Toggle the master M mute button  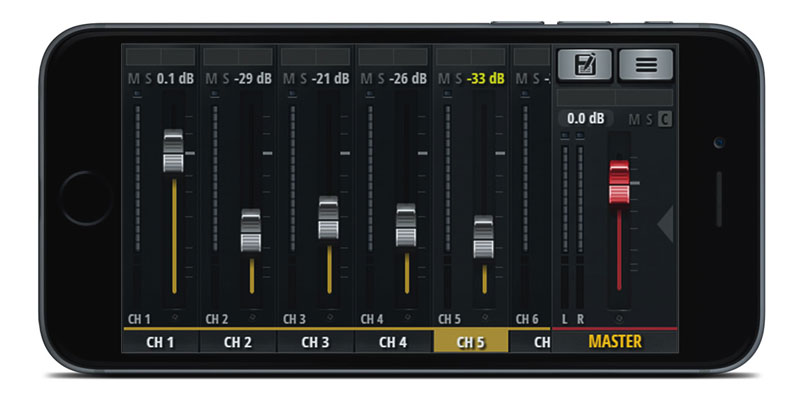(x=634, y=120)
